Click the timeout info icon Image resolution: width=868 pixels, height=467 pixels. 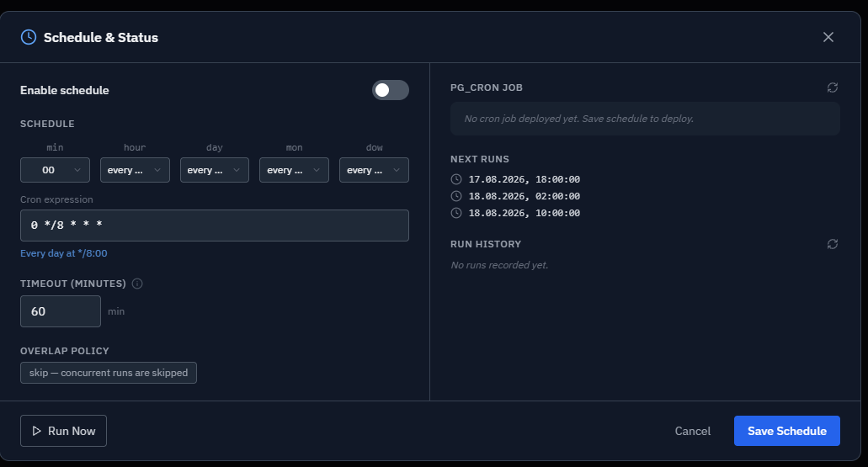pos(137,284)
